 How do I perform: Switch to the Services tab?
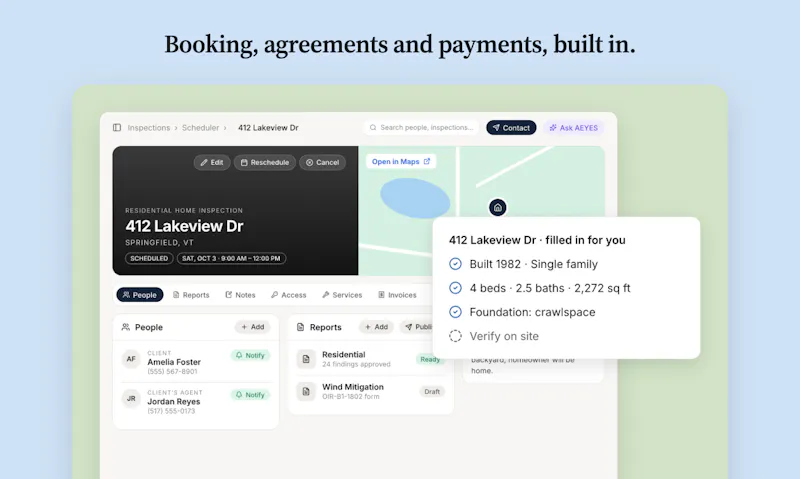tap(342, 295)
